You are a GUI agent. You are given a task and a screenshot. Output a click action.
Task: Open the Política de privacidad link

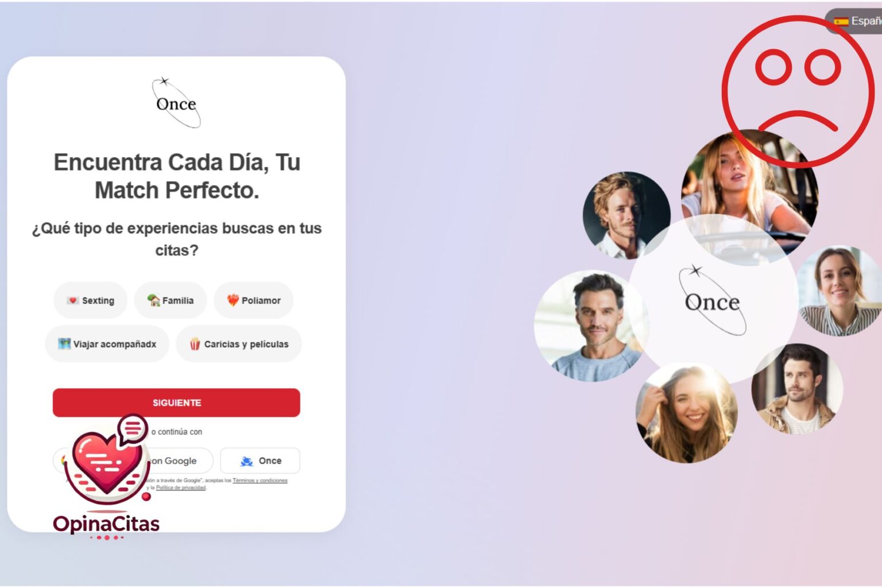181,488
